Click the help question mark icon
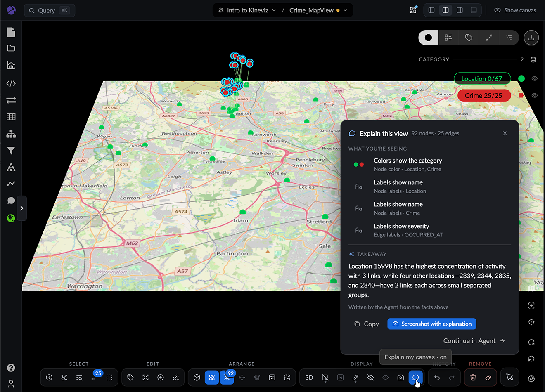The width and height of the screenshot is (545, 392). 11,368
